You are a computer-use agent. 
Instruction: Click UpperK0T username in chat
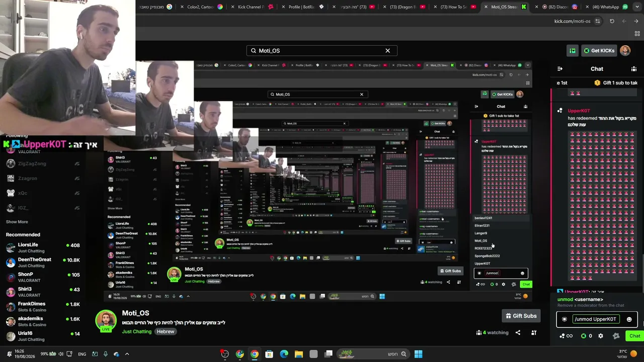[579, 111]
